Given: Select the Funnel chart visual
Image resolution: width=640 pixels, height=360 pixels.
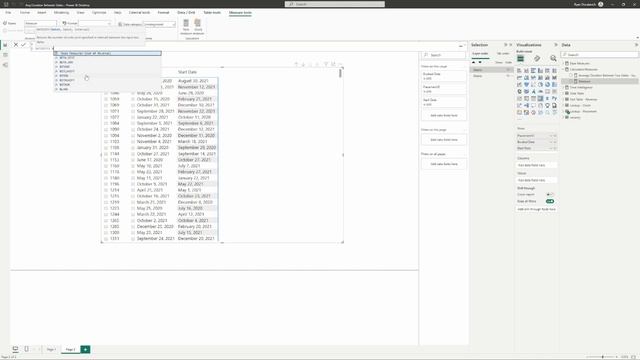Looking at the screenshot, I should click(527, 84).
